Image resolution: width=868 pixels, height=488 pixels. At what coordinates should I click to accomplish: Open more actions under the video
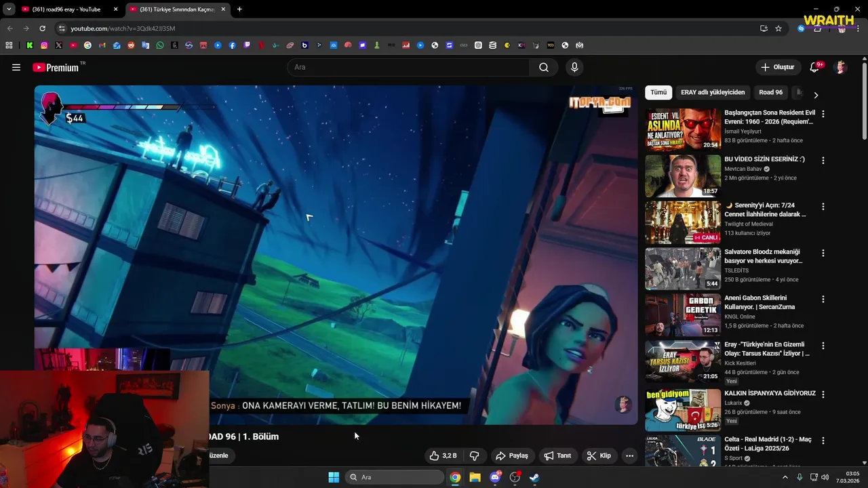[x=629, y=455]
